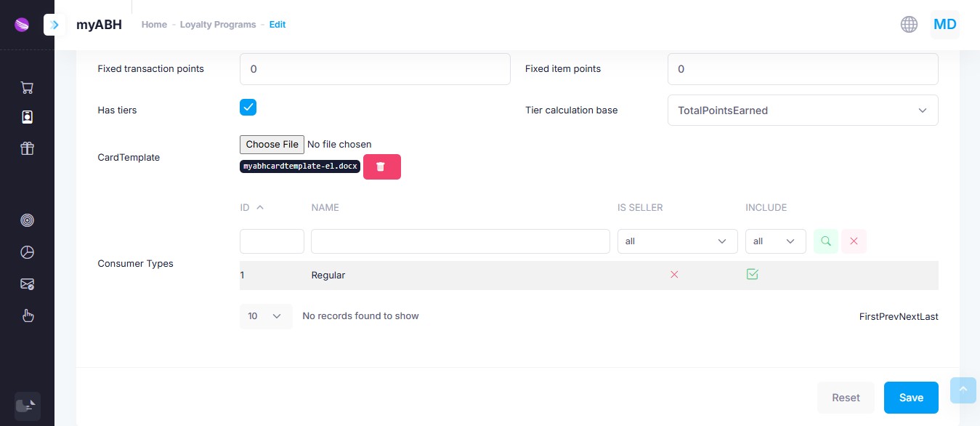Go to Home breadcrumb
This screenshot has height=426, width=980.
(154, 25)
